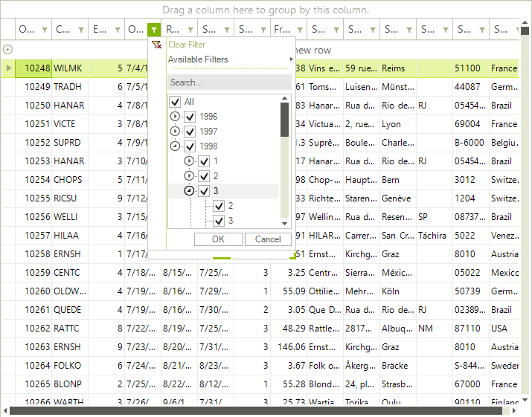Collapse month 3 node under 1998
532x417 pixels.
click(x=189, y=191)
